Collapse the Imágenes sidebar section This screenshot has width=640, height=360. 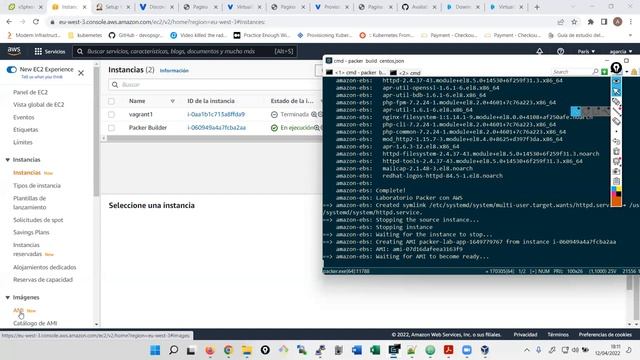[x=7, y=298]
